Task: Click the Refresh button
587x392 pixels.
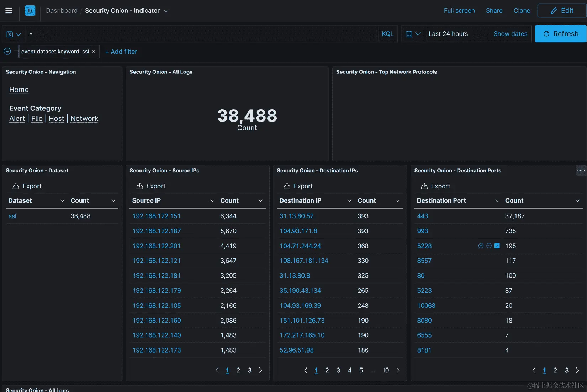Action: coord(561,34)
